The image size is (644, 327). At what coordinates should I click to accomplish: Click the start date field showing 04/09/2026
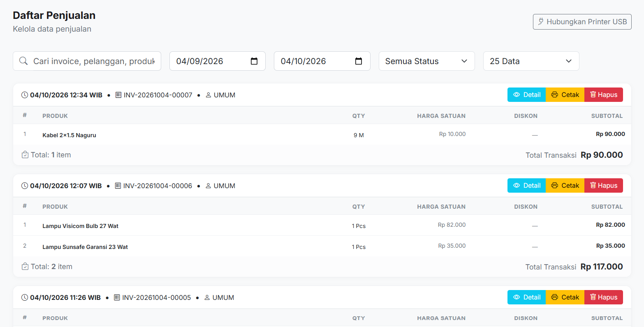tap(218, 61)
